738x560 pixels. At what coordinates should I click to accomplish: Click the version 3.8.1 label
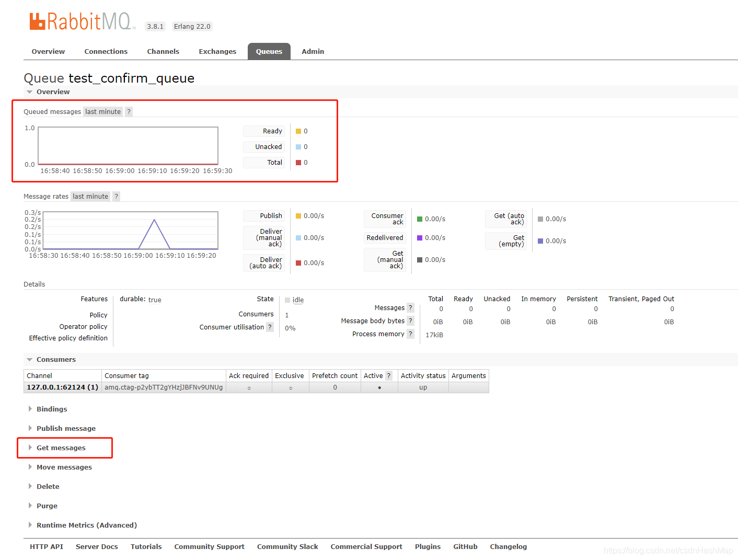155,26
